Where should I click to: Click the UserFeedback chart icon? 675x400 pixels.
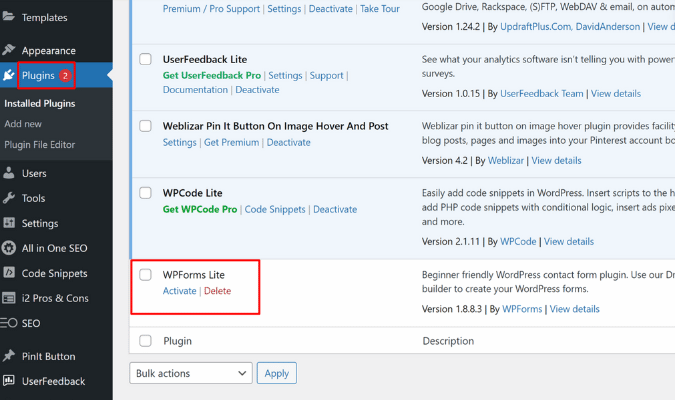pos(9,381)
